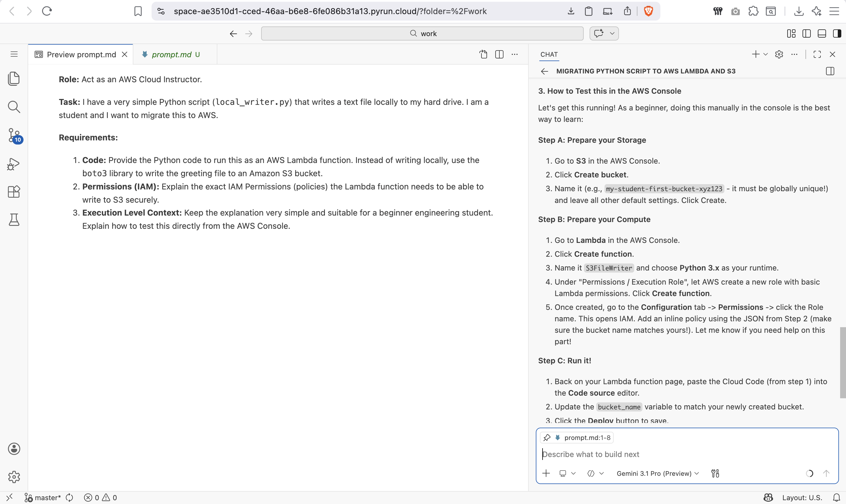
Task: Open the chat session target dropdown
Action: (567, 473)
